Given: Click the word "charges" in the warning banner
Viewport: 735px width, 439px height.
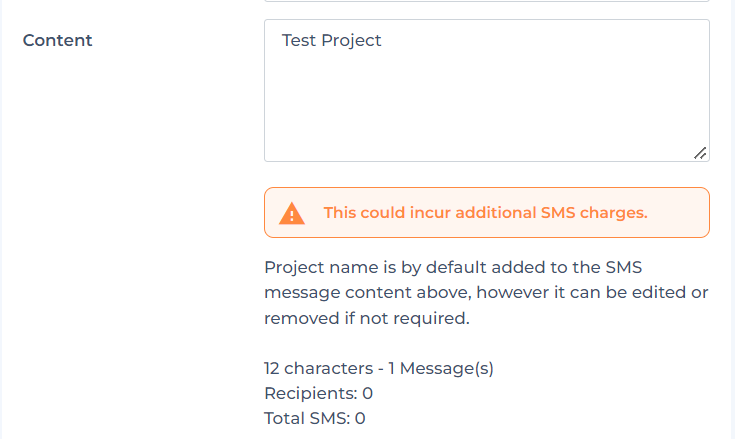Looking at the screenshot, I should tap(614, 212).
